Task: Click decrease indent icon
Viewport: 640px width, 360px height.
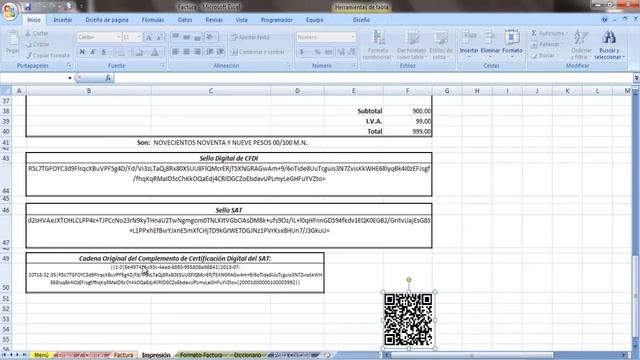Action: coord(210,52)
